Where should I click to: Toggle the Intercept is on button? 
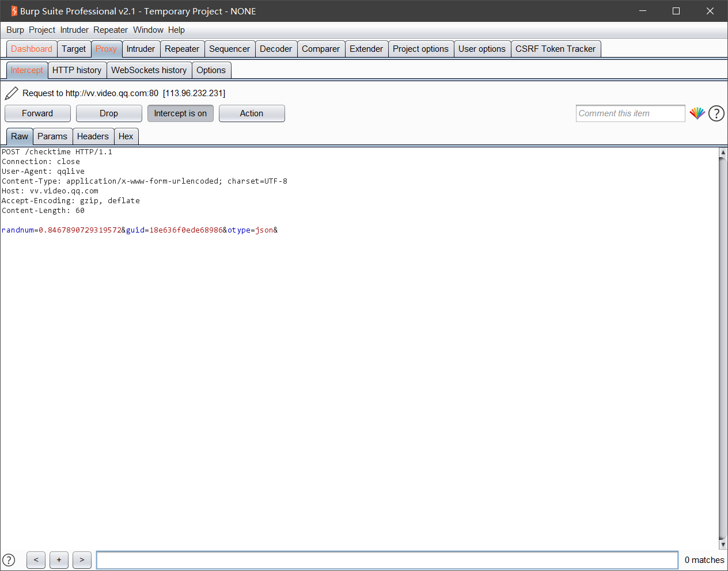180,113
